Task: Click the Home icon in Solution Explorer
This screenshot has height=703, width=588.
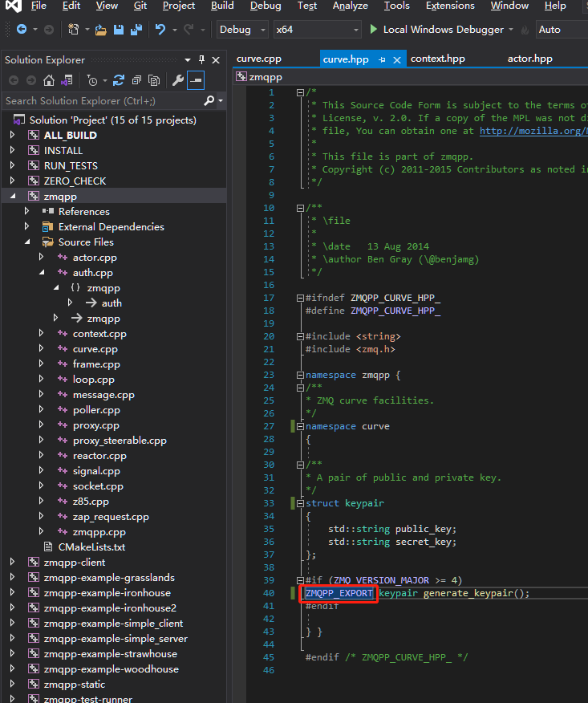Action: [48, 81]
